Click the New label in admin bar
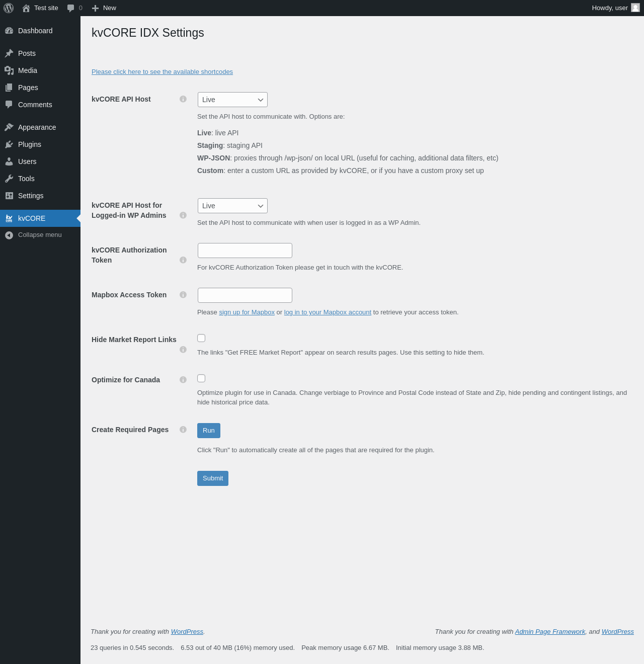Image resolution: width=644 pixels, height=664 pixels. [110, 8]
